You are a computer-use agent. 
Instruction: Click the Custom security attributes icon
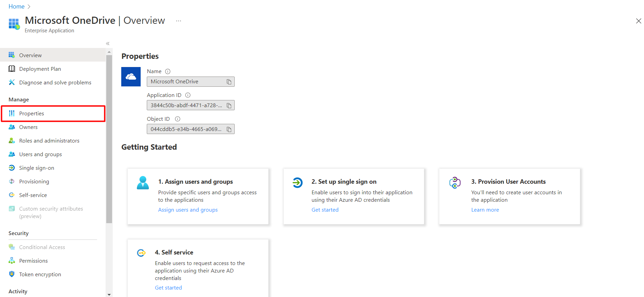pos(12,209)
